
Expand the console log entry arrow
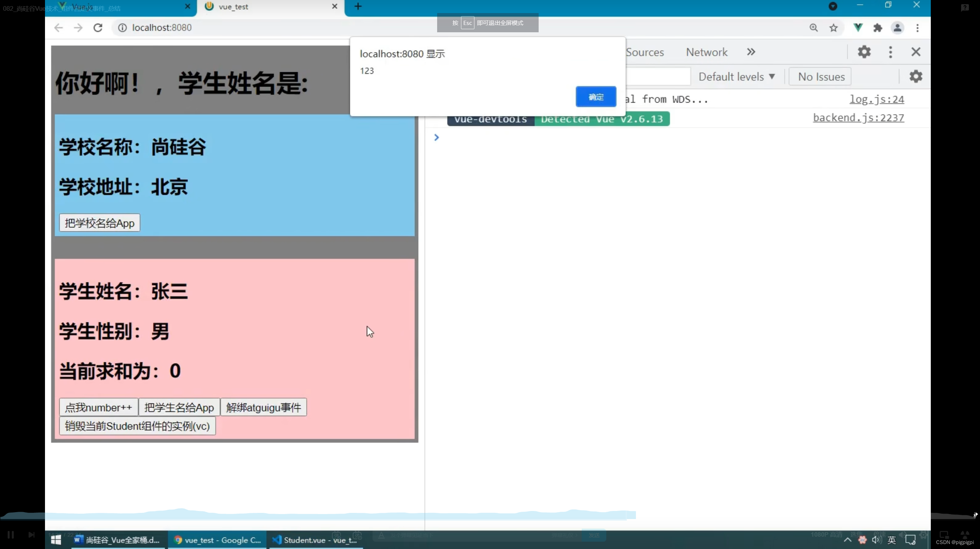point(436,137)
